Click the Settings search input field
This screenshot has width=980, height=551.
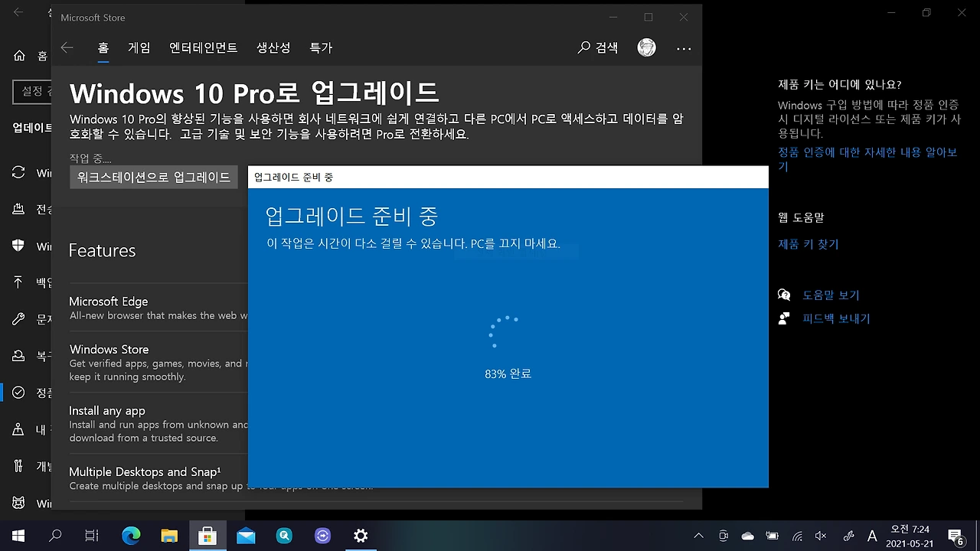coord(32,92)
